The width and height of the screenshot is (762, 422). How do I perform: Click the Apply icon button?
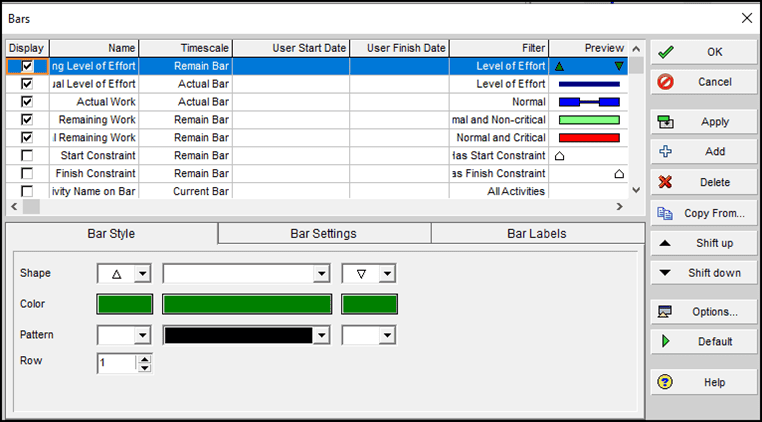[666, 122]
